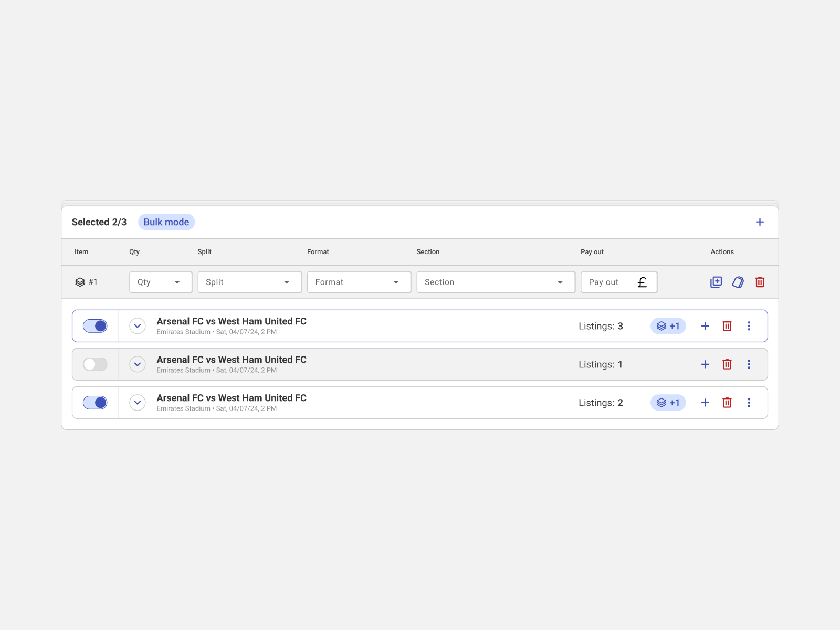Click the Actions column header

722,252
